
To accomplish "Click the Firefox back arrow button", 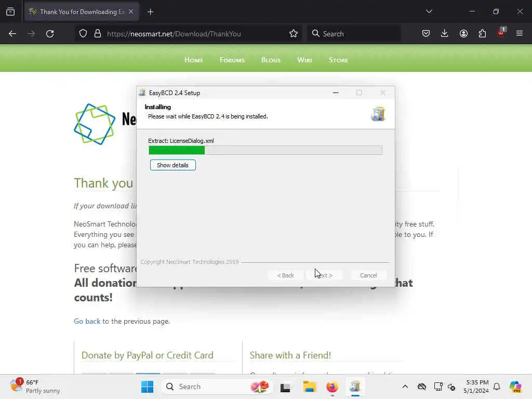I will click(x=12, y=34).
